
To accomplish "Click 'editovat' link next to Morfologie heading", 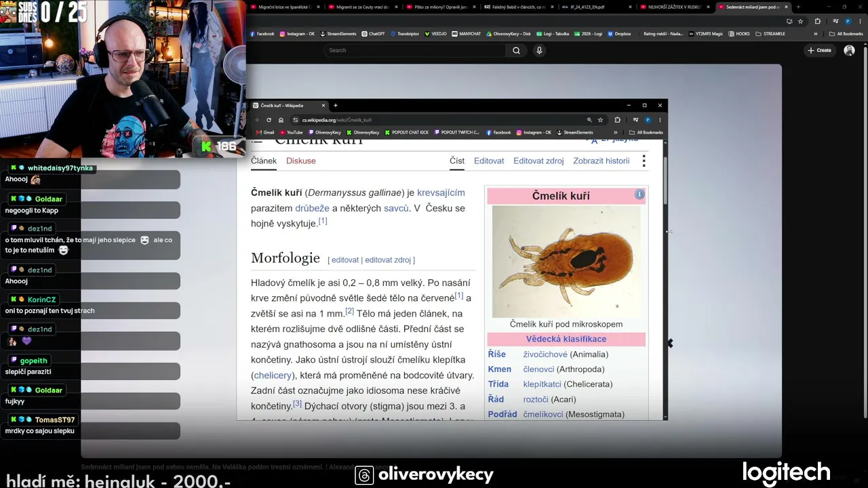I will click(x=345, y=260).
